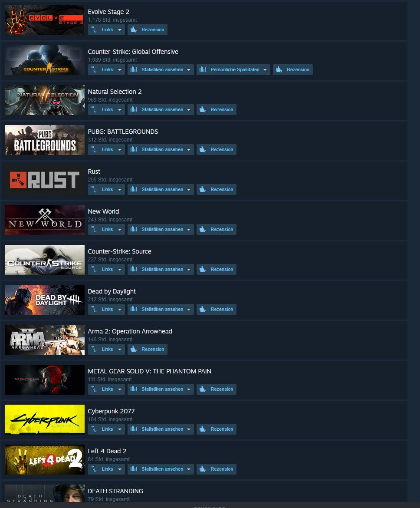420x508 pixels.
Task: Click the New World game banner thumbnail
Action: (45, 220)
